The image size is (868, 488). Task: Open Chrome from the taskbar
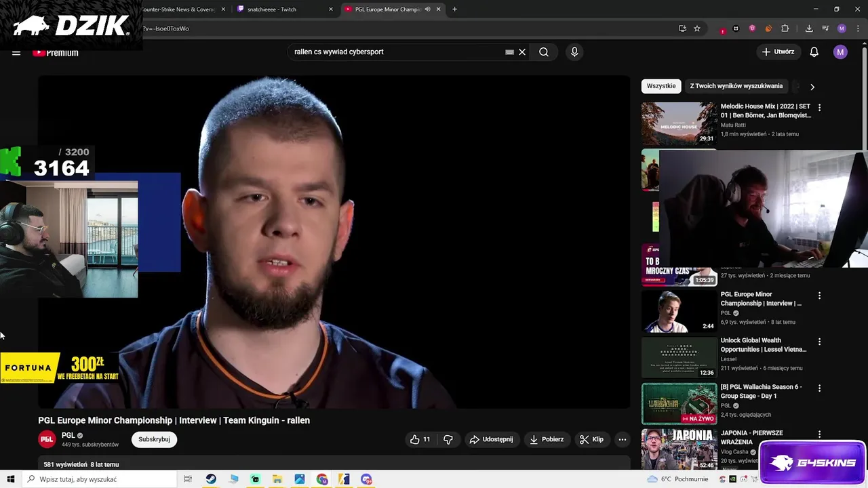click(322, 479)
